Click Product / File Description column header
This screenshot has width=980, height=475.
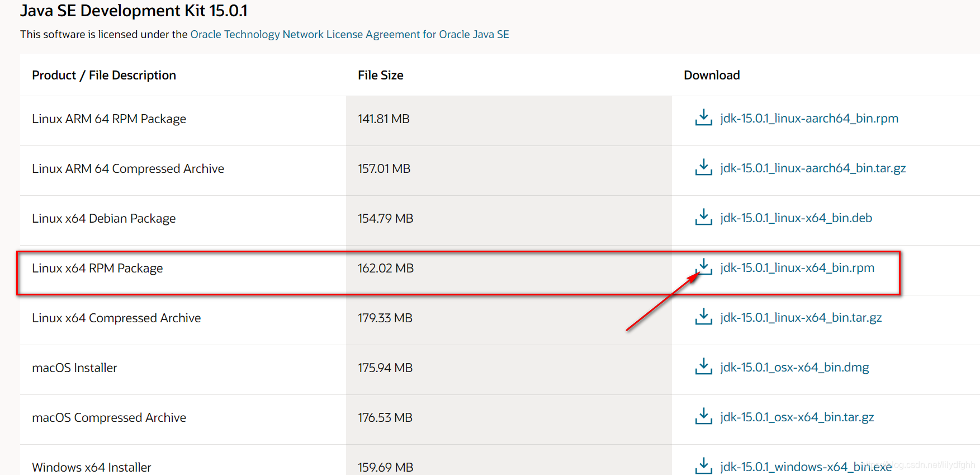coord(104,75)
